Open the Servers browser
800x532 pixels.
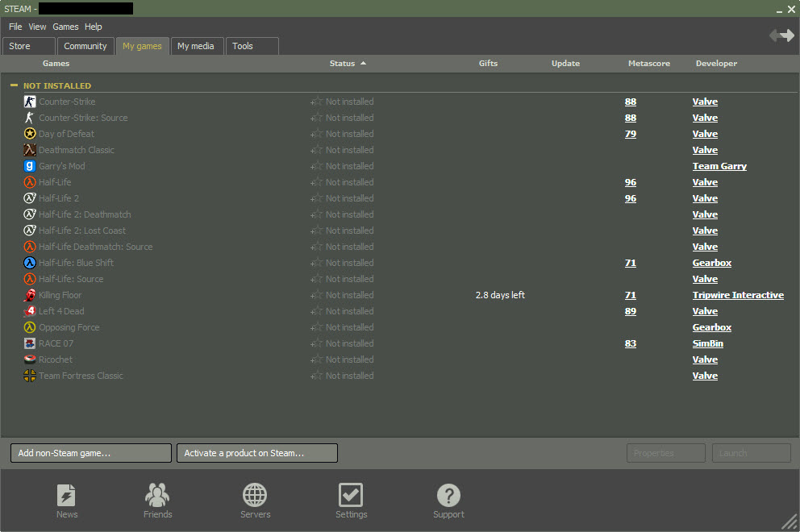tap(255, 501)
